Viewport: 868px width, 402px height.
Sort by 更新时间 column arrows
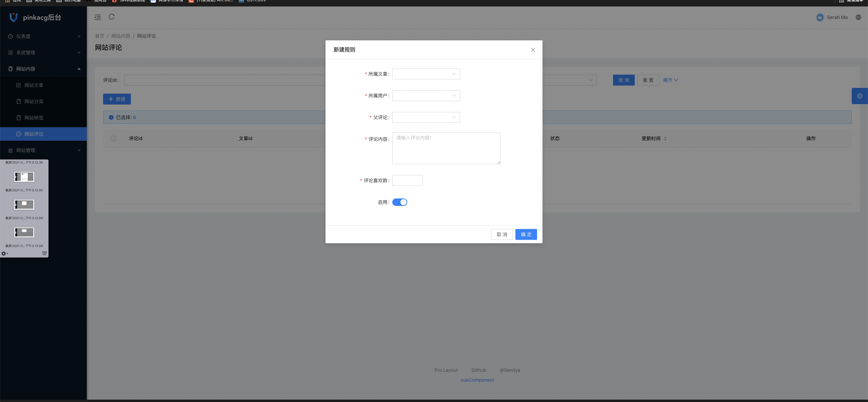pos(665,138)
